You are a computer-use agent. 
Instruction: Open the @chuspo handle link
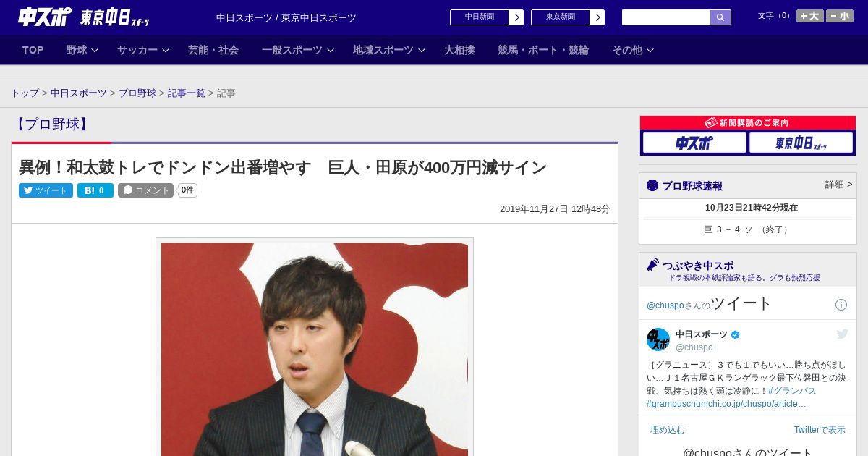(x=694, y=347)
